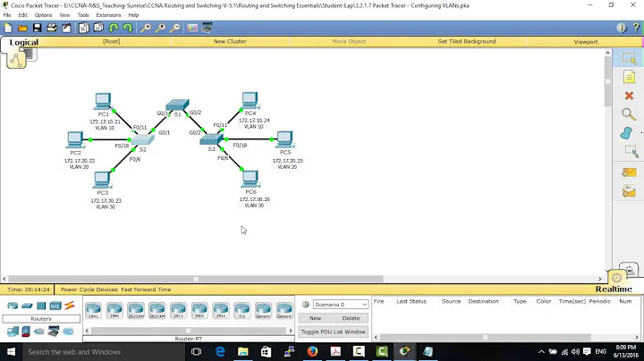The height and width of the screenshot is (361, 644).
Task: Pick the 2911 router model
Action: [221, 311]
